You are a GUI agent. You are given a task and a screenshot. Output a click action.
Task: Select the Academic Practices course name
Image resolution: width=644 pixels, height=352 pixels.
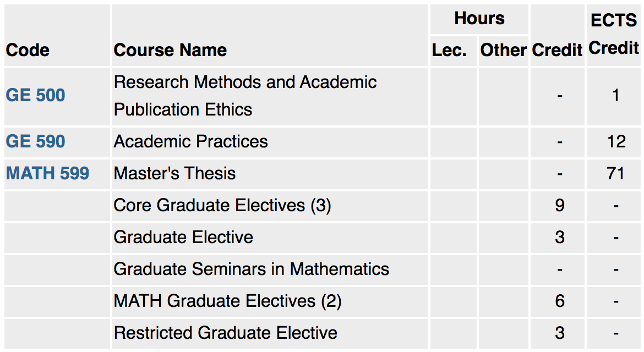tap(190, 141)
